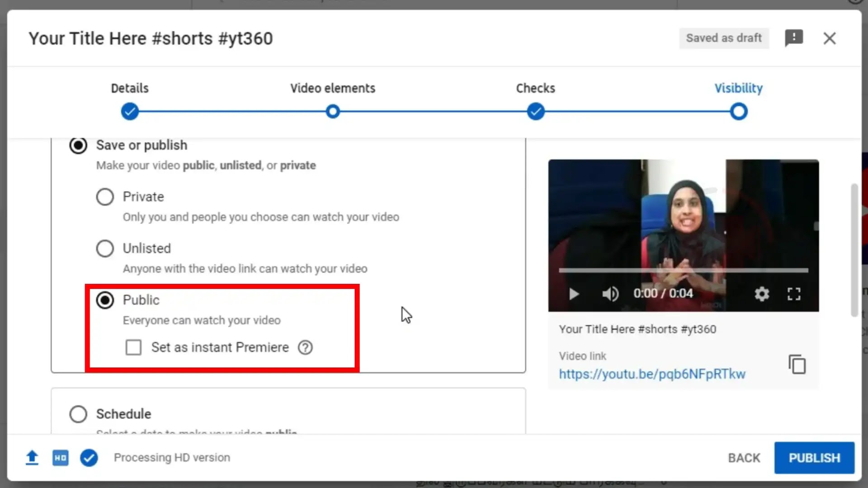
Task: Click the video preview progress bar
Action: point(683,270)
